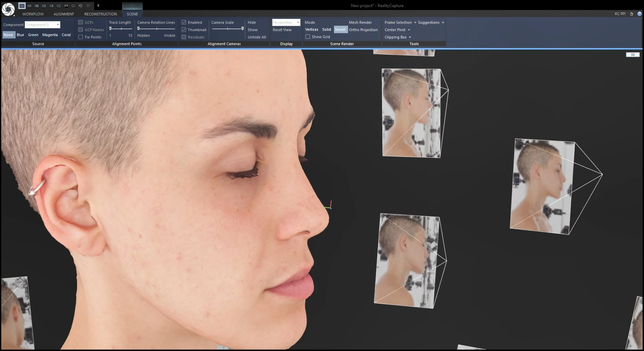This screenshot has width=644, height=351.
Task: Open the RECONSTRUCTION ribbon tab
Action: point(100,14)
